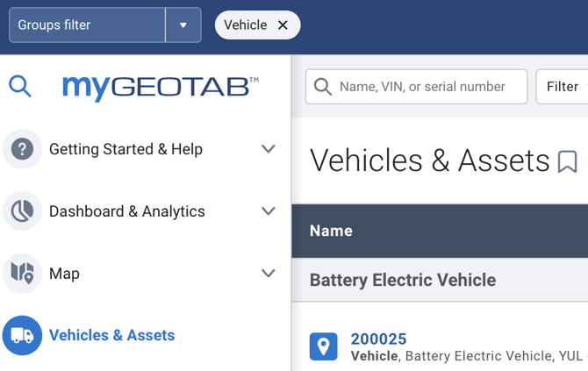
Task: Open vehicle 200025 link
Action: tap(378, 339)
